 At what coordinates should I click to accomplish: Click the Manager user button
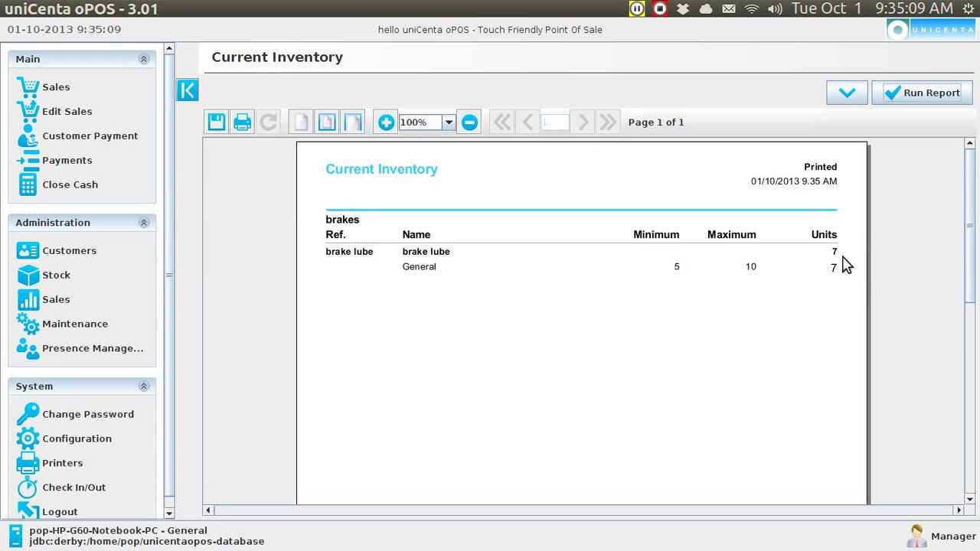point(941,536)
